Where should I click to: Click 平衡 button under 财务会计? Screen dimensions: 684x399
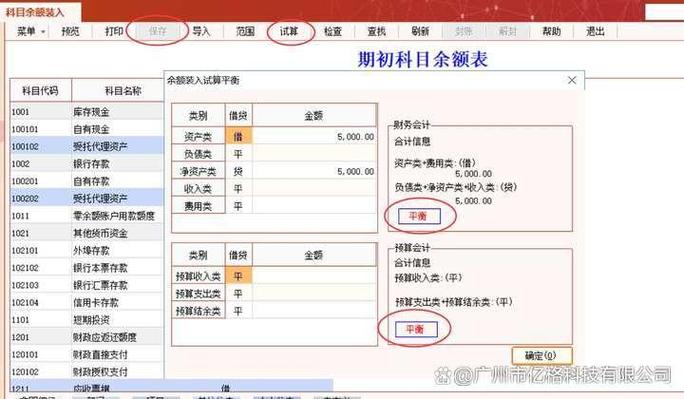[x=419, y=216]
